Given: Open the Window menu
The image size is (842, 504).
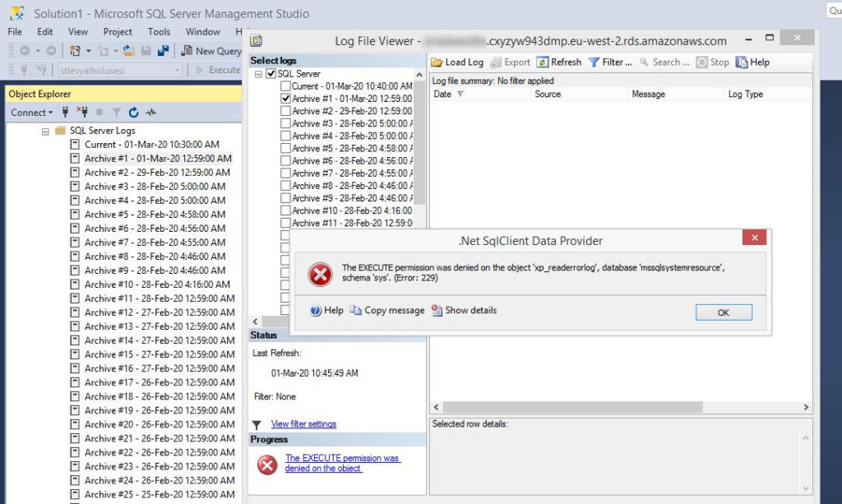Looking at the screenshot, I should 203,32.
